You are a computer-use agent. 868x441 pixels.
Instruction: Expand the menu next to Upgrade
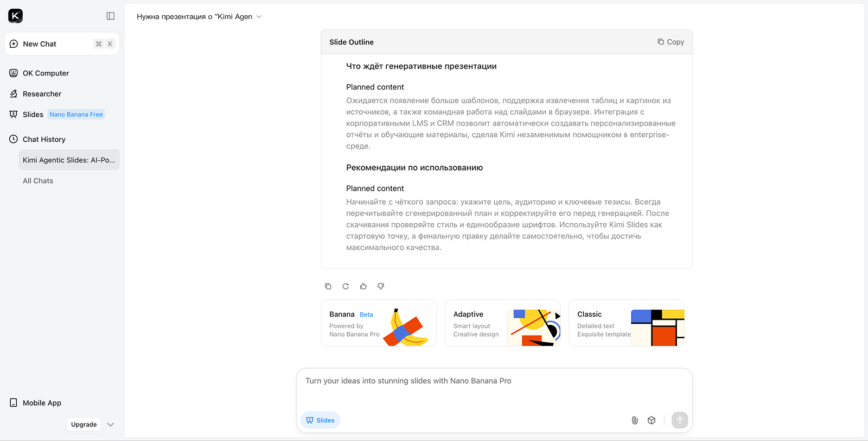pyautogui.click(x=111, y=425)
